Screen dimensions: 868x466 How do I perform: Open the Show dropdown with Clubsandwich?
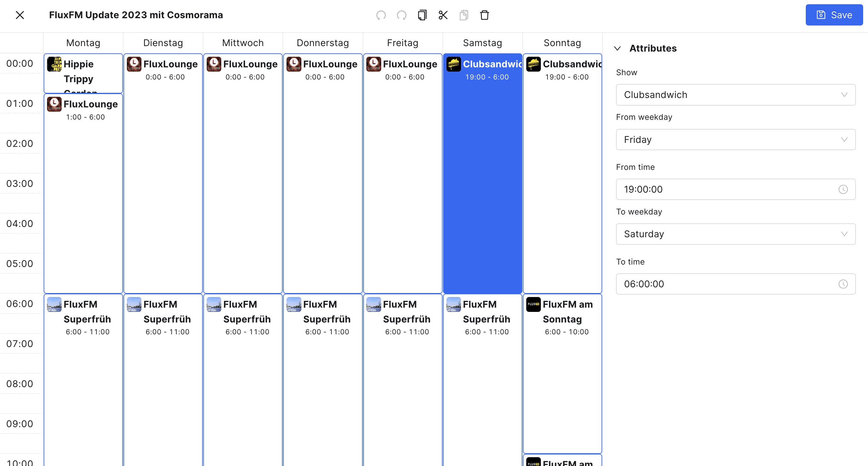[x=736, y=95]
